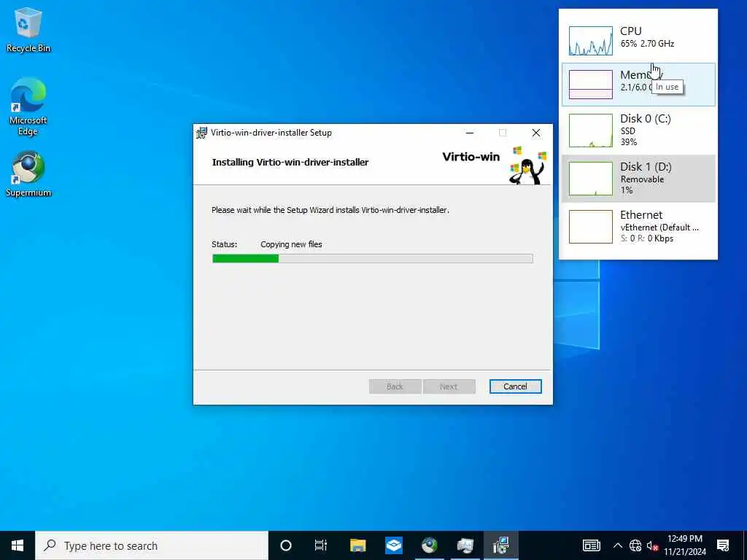Click the Disk 0 SSD 39% label
747x560 pixels.
coord(629,136)
